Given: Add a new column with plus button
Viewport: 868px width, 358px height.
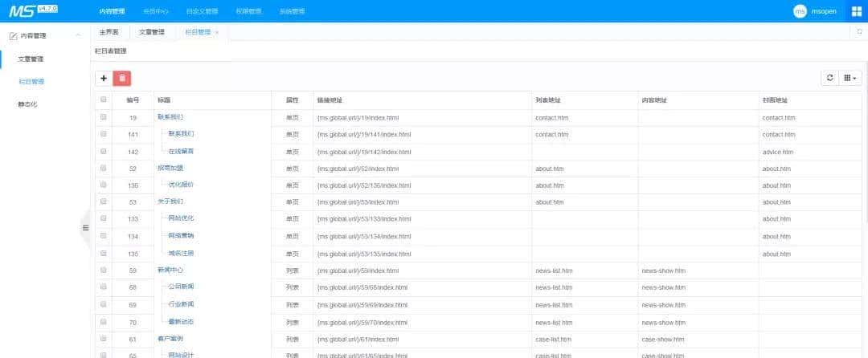Looking at the screenshot, I should pyautogui.click(x=104, y=79).
